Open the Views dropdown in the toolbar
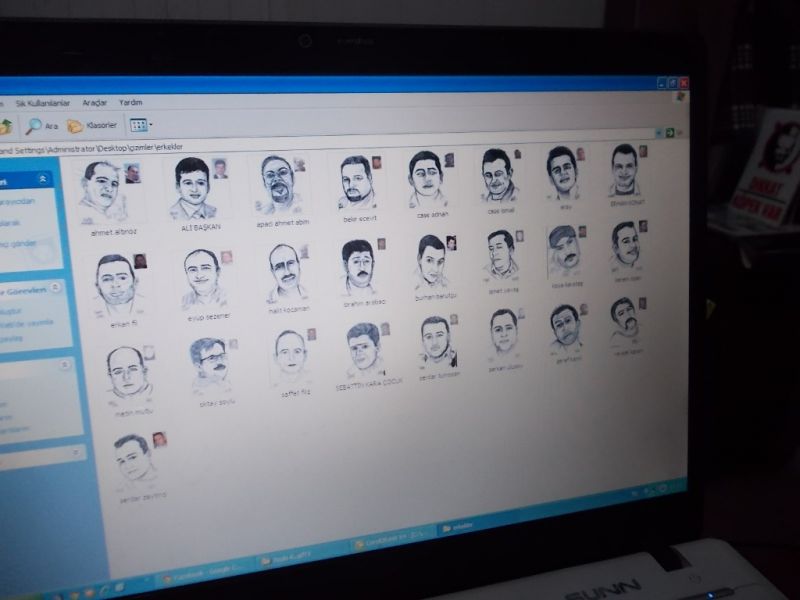800x600 pixels. pyautogui.click(x=140, y=126)
